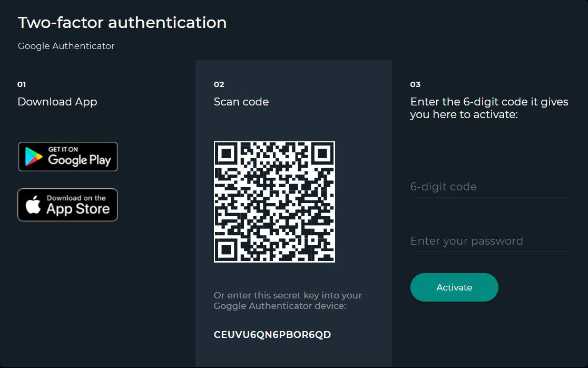Click the Two-factor authentication heading

[x=122, y=23]
